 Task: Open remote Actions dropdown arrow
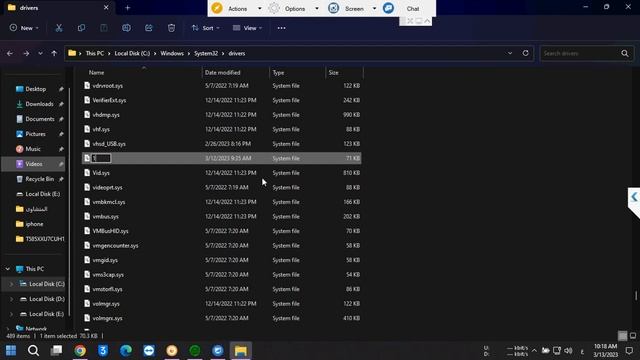(259, 9)
